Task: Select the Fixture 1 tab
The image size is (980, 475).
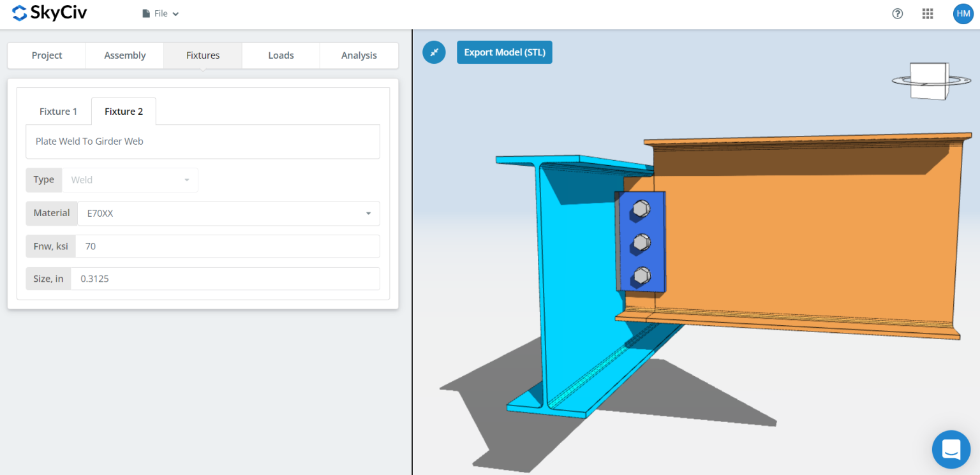Action: coord(58,112)
